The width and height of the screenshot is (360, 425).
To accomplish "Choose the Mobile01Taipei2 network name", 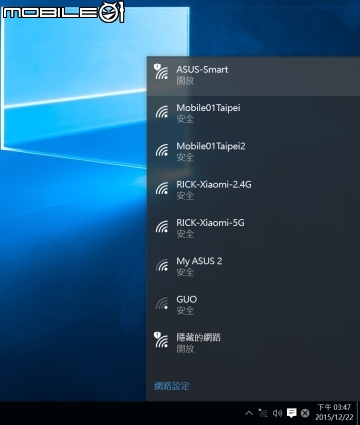I will [211, 146].
